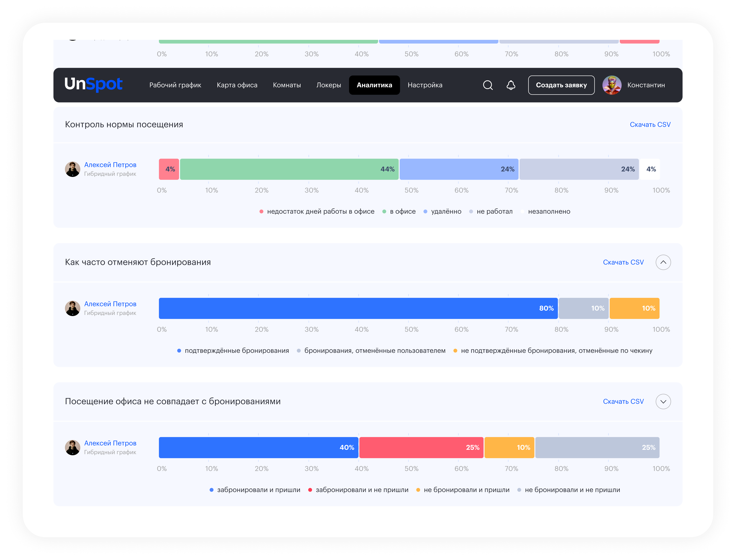This screenshot has height=560, width=736.
Task: Click the orange 10% cancellations bar segment
Action: point(634,308)
